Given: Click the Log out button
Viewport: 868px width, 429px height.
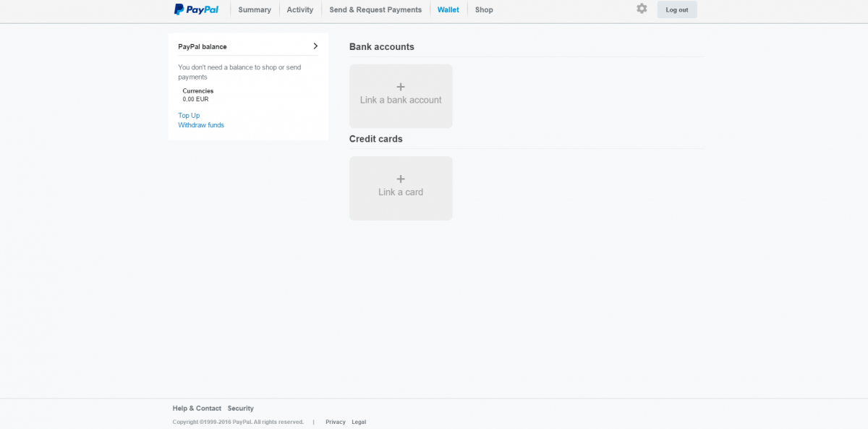Looking at the screenshot, I should 677,9.
